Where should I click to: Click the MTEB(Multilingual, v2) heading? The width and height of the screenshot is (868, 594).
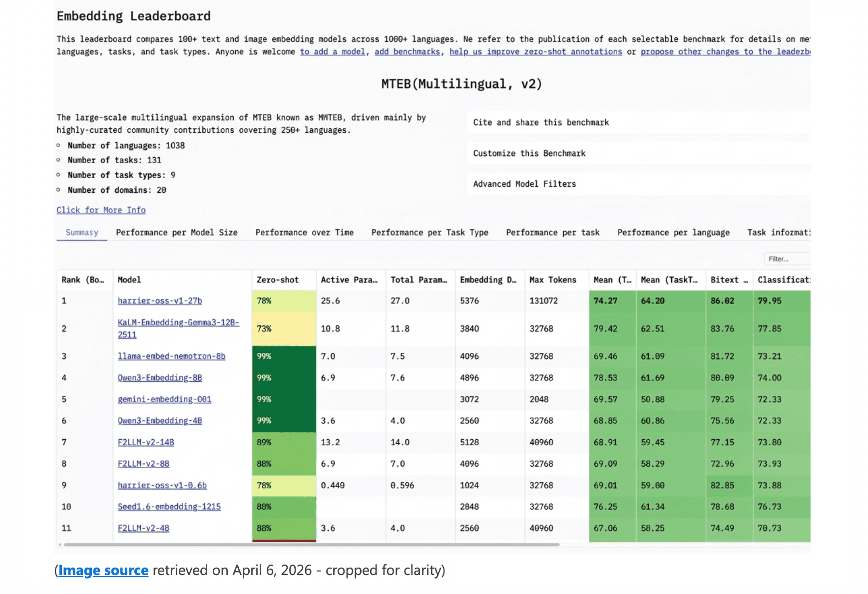click(x=461, y=84)
